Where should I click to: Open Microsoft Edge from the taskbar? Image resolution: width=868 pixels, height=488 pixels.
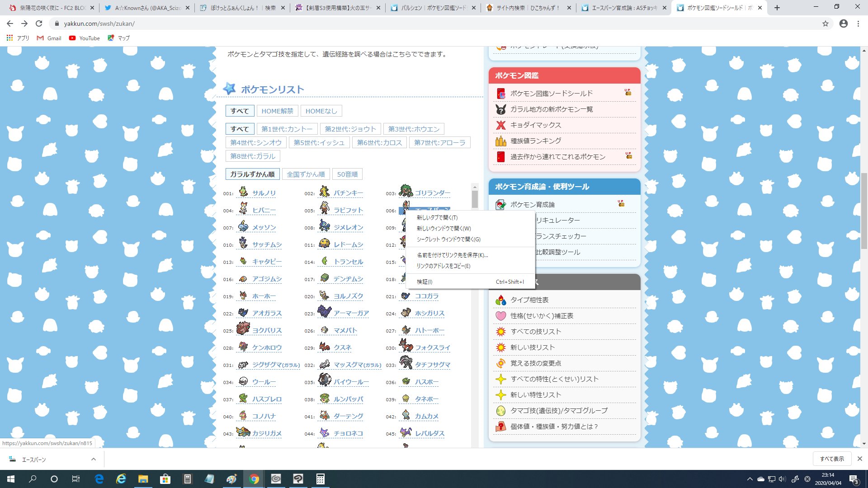coord(99,479)
